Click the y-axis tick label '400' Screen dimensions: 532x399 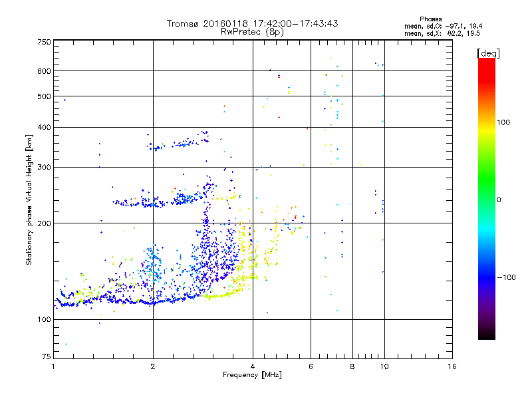click(x=44, y=127)
